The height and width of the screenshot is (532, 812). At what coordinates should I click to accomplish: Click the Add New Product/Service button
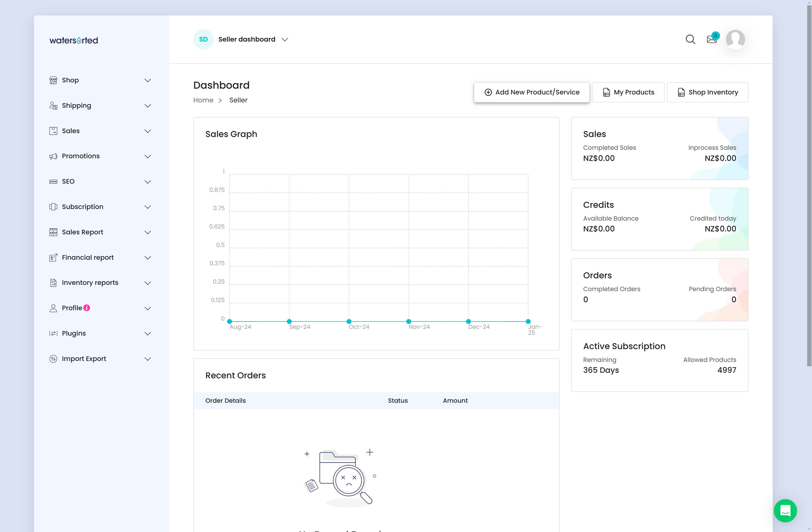click(531, 92)
